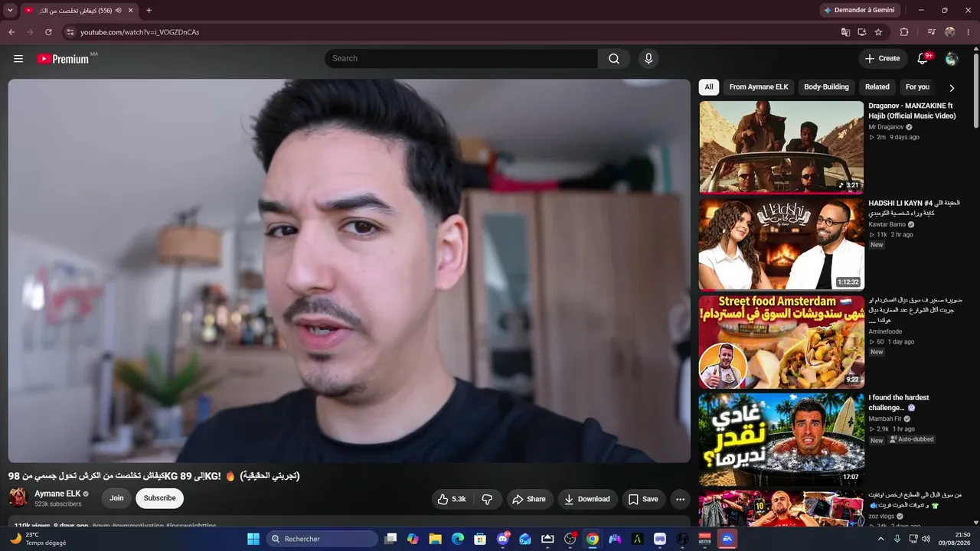Switch to the YouTube video browser tab
The image size is (980, 551).
73,11
